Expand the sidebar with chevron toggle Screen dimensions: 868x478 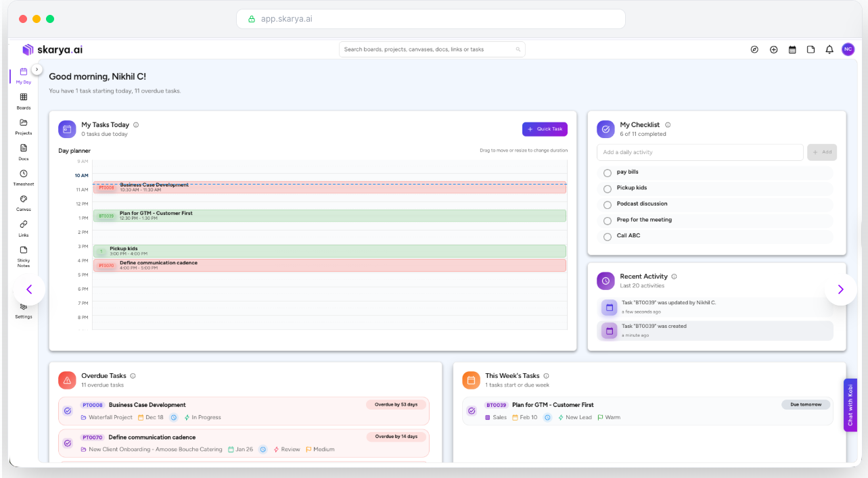coord(37,69)
